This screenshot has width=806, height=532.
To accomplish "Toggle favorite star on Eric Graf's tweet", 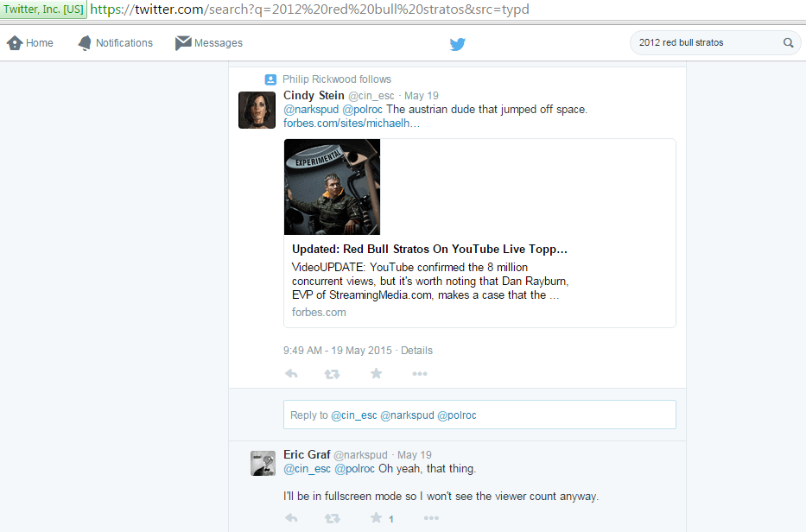I will coord(376,518).
